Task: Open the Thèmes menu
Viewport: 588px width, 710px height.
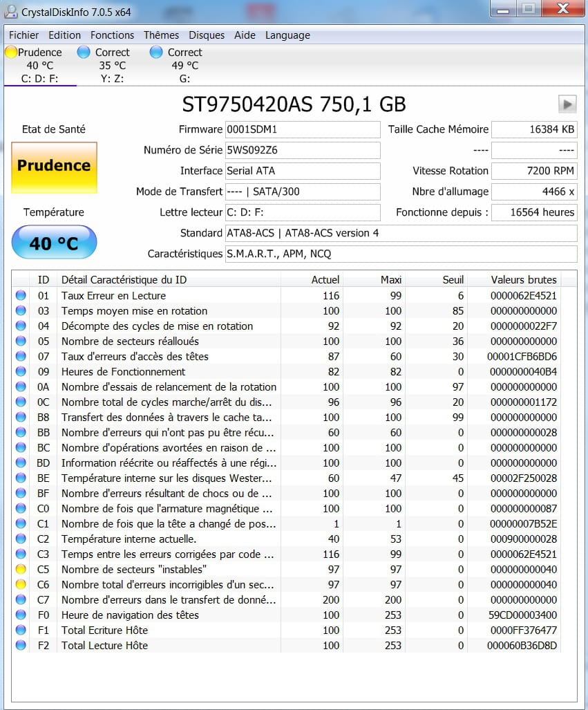Action: (161, 35)
